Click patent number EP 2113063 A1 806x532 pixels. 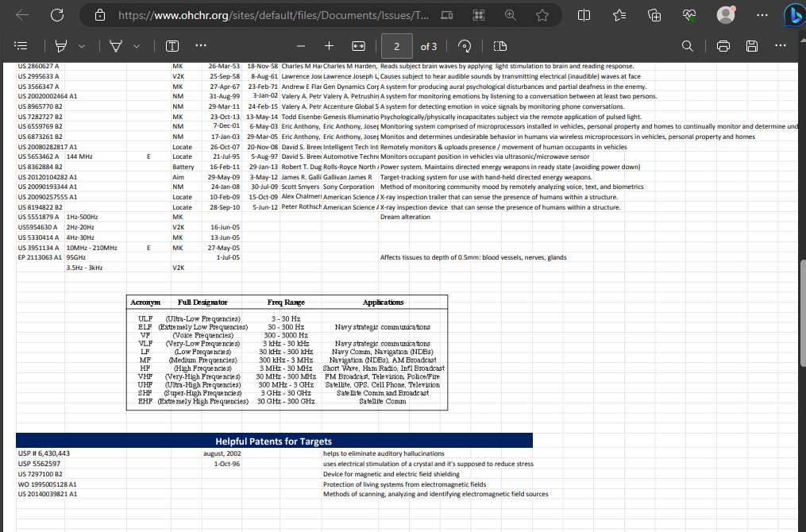point(40,257)
